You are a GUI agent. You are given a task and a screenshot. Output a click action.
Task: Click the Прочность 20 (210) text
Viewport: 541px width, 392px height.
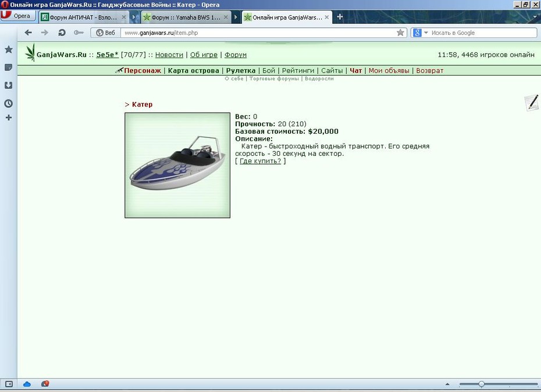pyautogui.click(x=271, y=124)
